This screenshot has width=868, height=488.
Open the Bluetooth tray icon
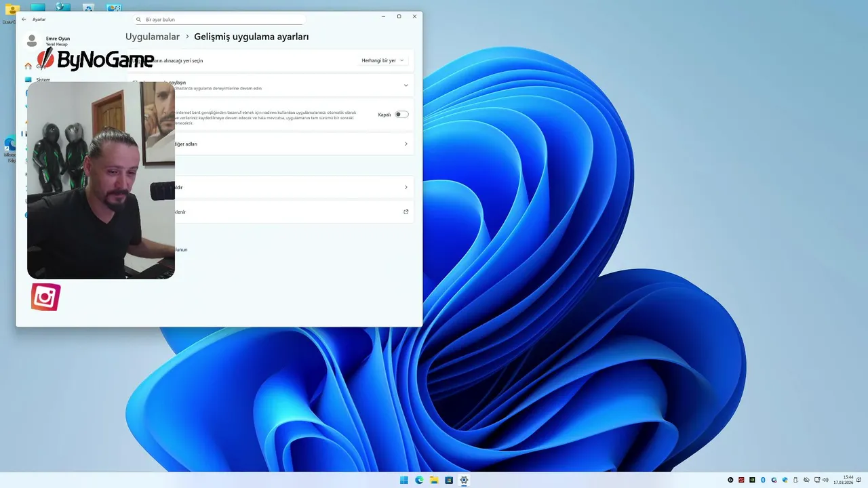click(763, 480)
